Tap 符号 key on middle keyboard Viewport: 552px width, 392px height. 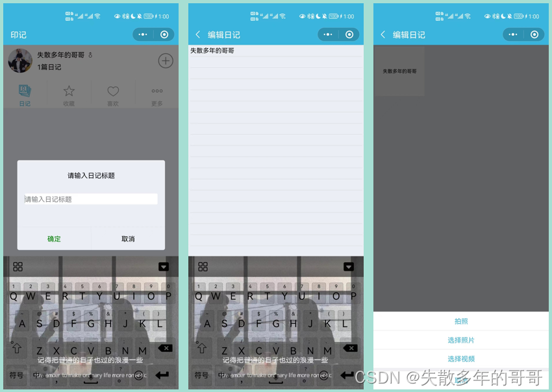click(x=201, y=375)
